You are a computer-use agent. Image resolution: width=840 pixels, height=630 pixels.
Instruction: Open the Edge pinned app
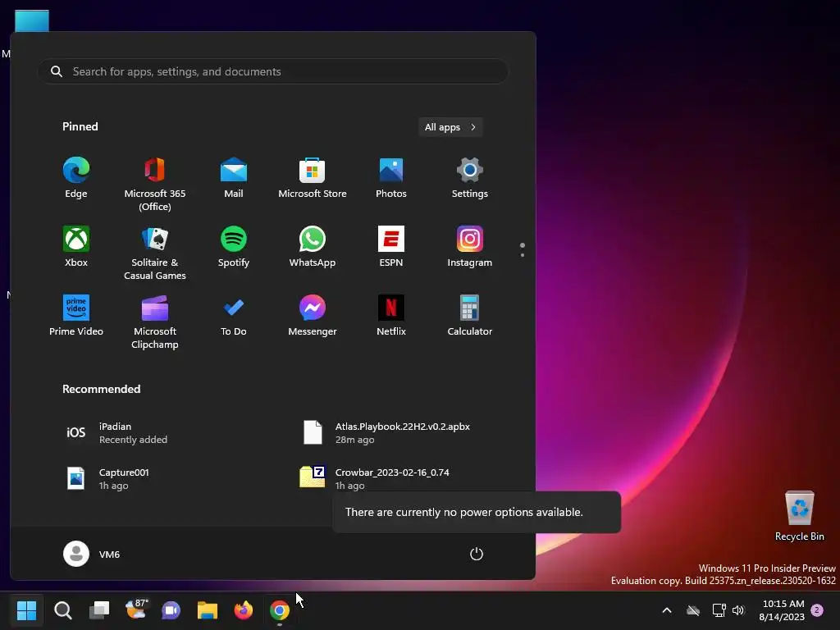76,178
